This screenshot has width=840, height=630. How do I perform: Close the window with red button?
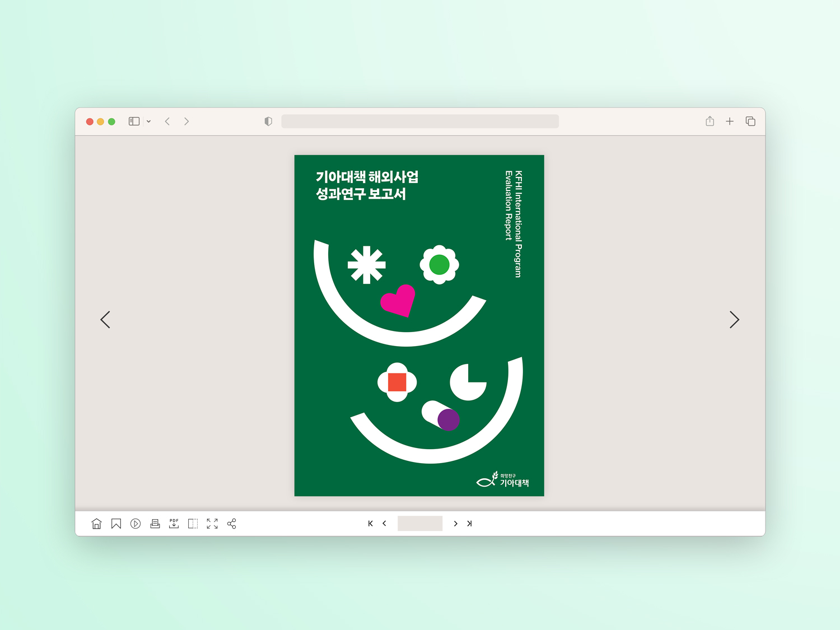pyautogui.click(x=90, y=122)
